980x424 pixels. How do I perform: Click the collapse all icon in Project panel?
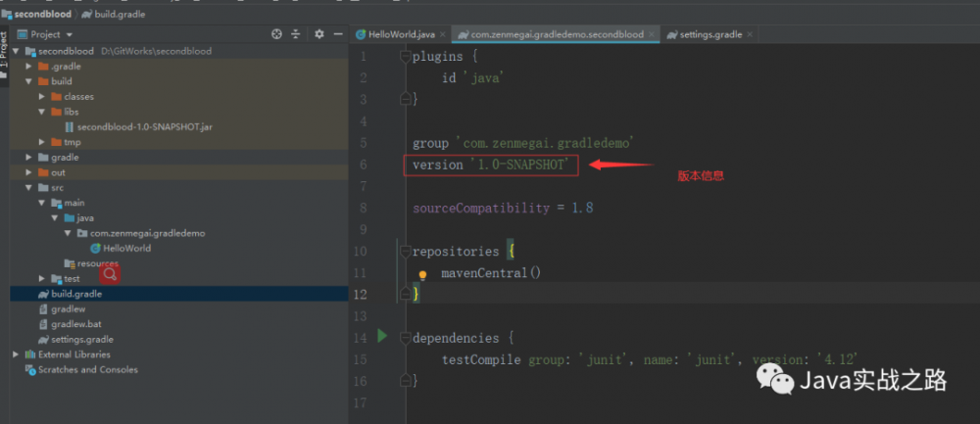[296, 34]
